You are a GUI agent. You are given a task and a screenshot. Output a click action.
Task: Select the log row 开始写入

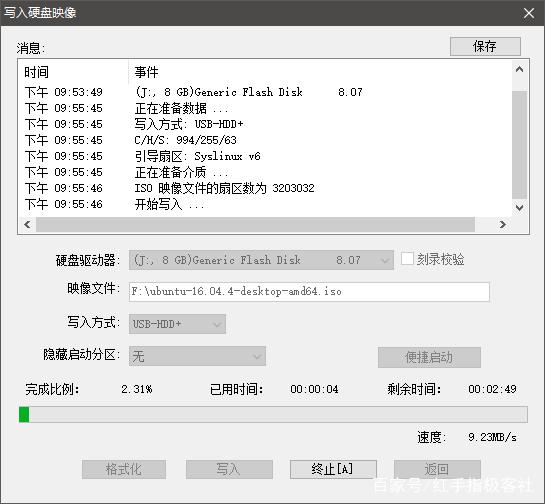point(266,204)
